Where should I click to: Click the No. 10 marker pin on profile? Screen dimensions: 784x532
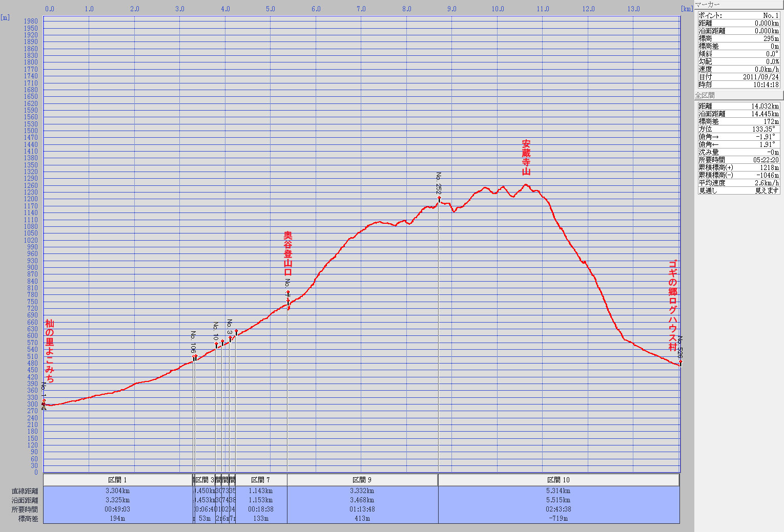(x=216, y=344)
